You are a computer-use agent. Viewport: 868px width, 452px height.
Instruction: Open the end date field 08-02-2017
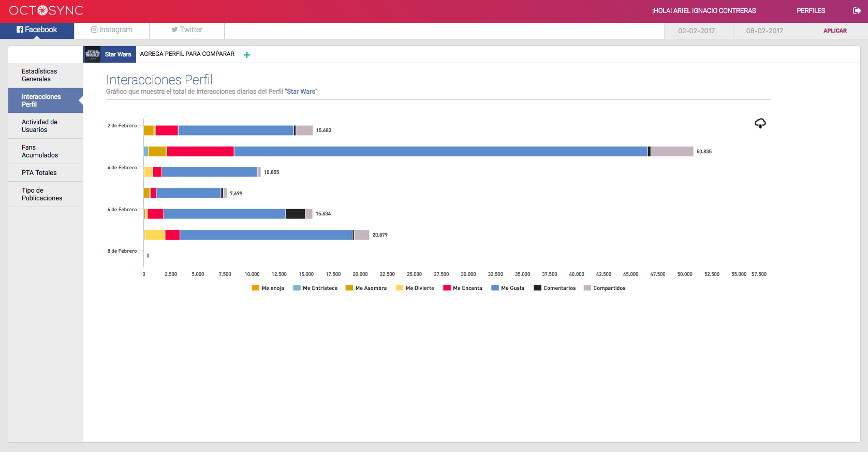(x=764, y=31)
